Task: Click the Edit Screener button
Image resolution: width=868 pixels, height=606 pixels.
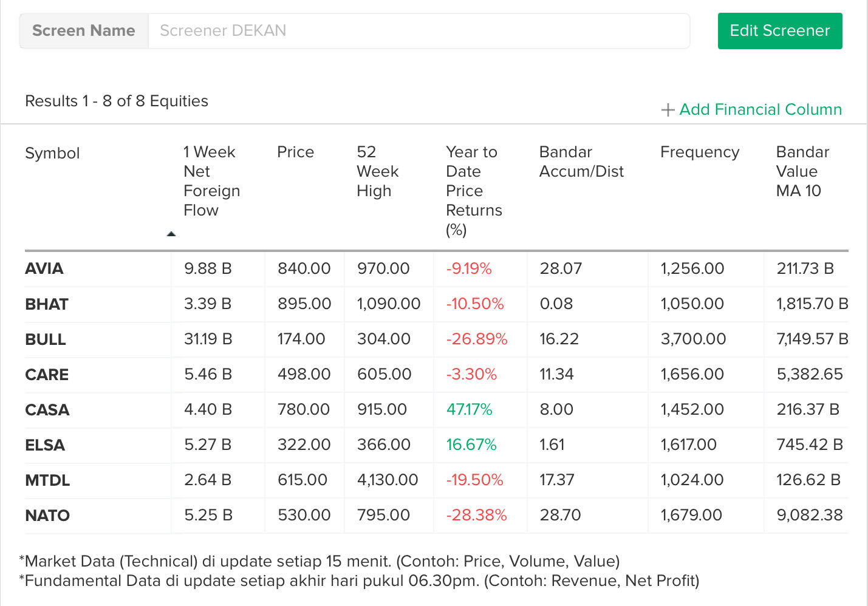Action: click(779, 31)
